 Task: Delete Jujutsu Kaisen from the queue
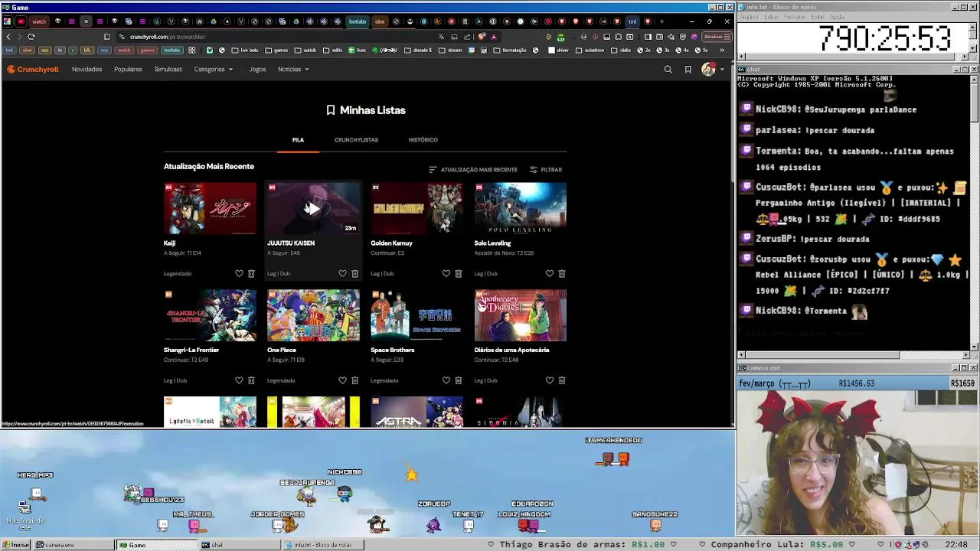click(354, 273)
